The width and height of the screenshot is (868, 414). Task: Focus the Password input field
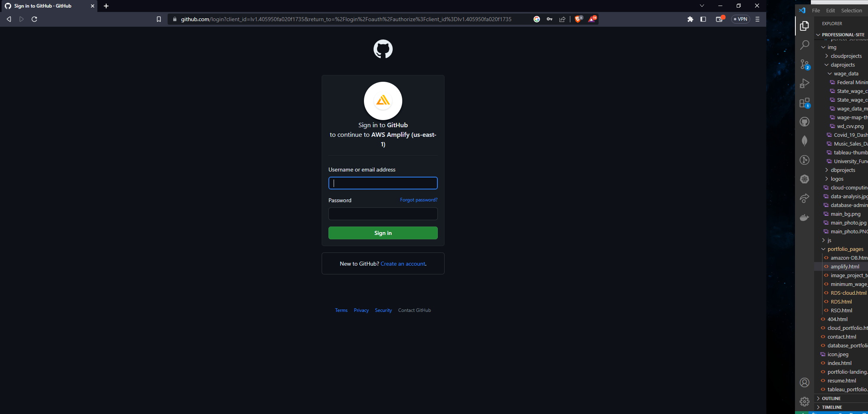(x=383, y=214)
